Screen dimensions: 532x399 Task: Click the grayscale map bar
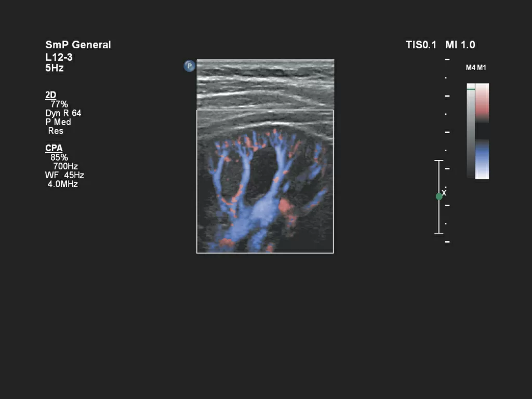click(x=471, y=131)
